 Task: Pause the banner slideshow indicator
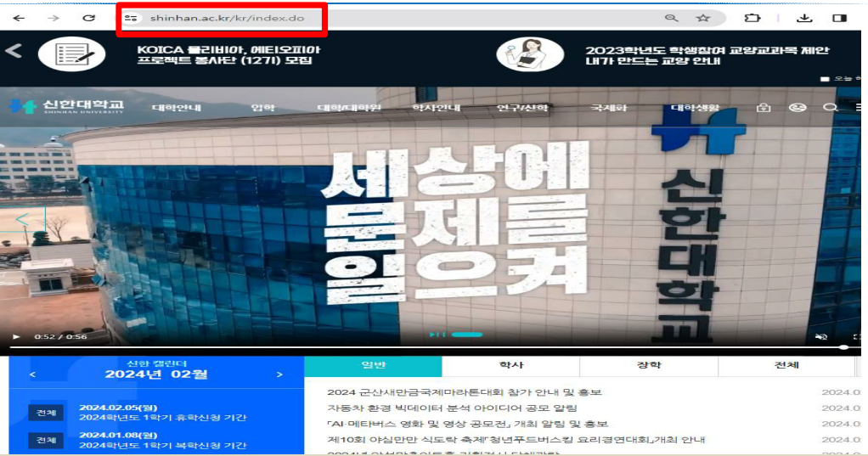(438, 335)
